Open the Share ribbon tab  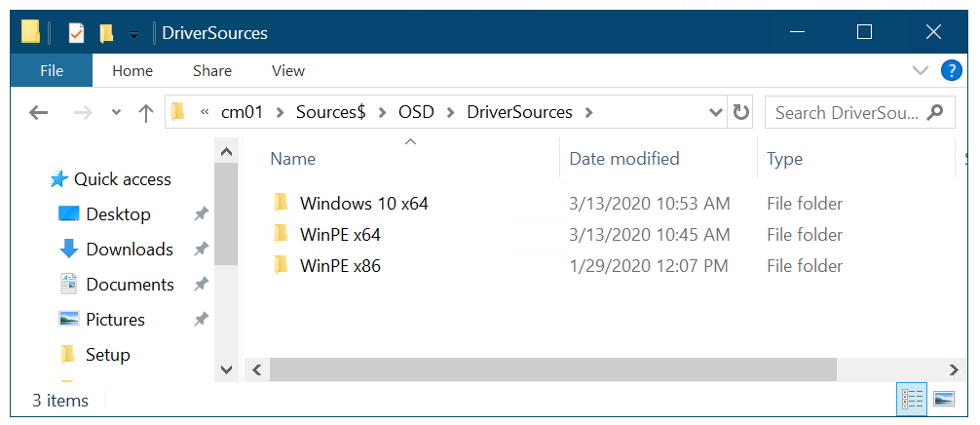click(212, 70)
